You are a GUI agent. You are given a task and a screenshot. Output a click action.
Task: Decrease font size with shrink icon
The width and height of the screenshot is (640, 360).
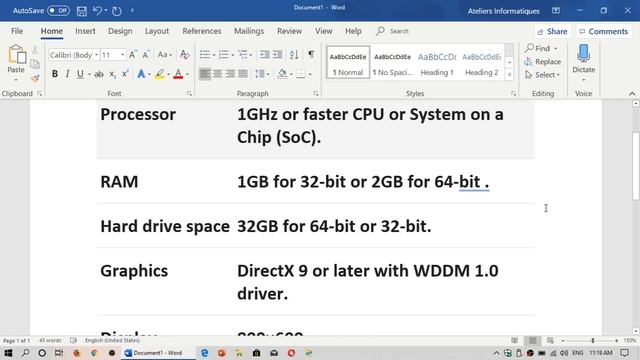146,55
